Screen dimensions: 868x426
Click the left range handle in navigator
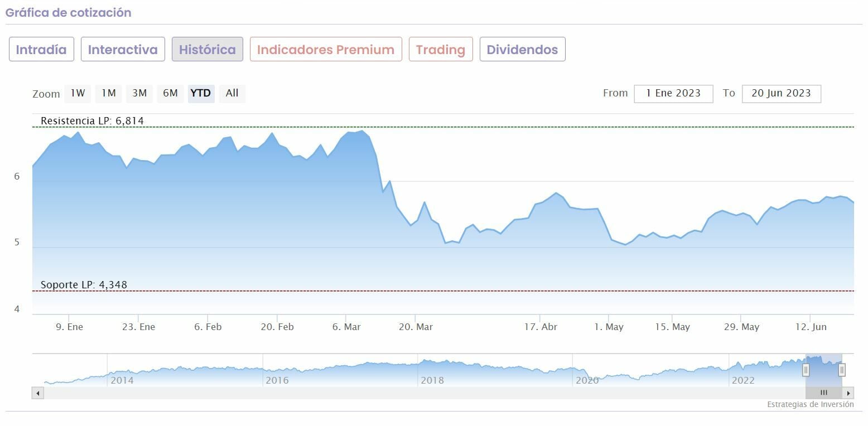click(806, 370)
